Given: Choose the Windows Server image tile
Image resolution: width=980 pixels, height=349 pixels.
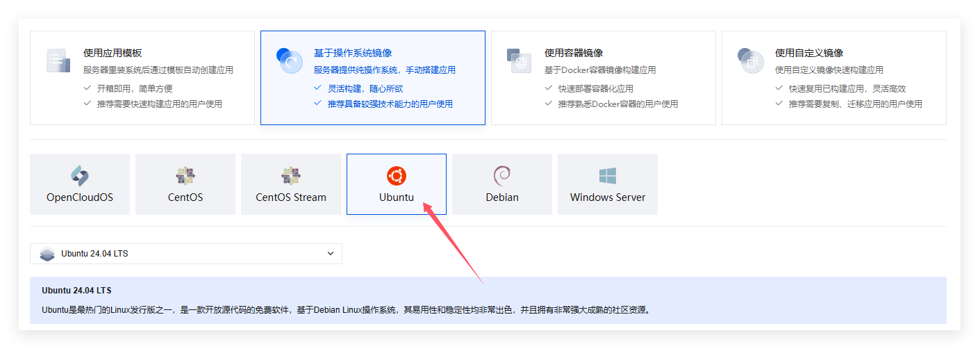Looking at the screenshot, I should point(608,184).
